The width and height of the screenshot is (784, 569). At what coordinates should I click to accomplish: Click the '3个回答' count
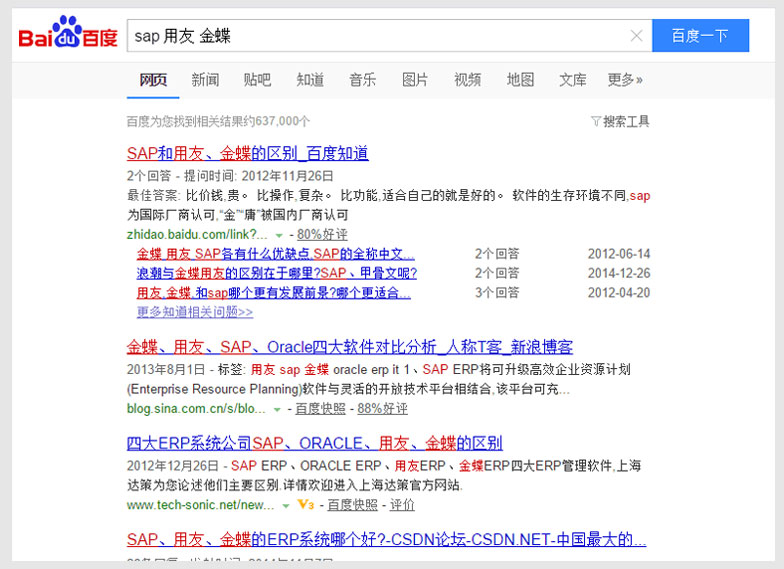pyautogui.click(x=497, y=293)
